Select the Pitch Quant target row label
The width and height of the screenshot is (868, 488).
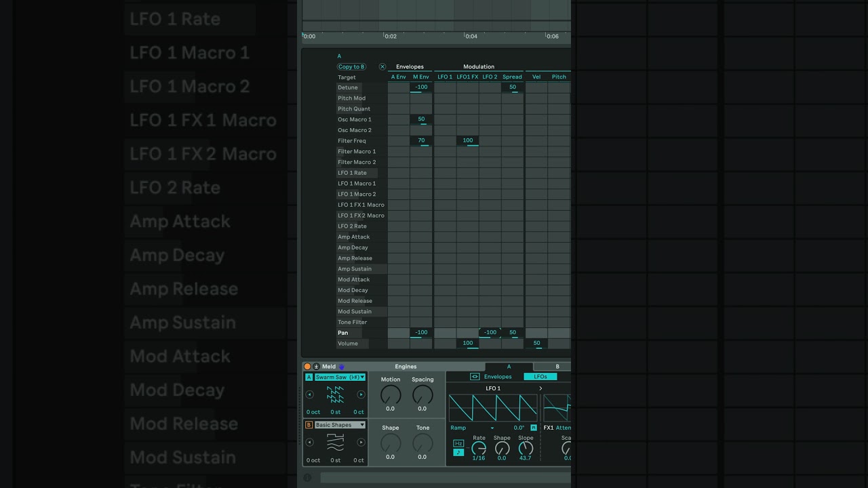[x=354, y=108]
